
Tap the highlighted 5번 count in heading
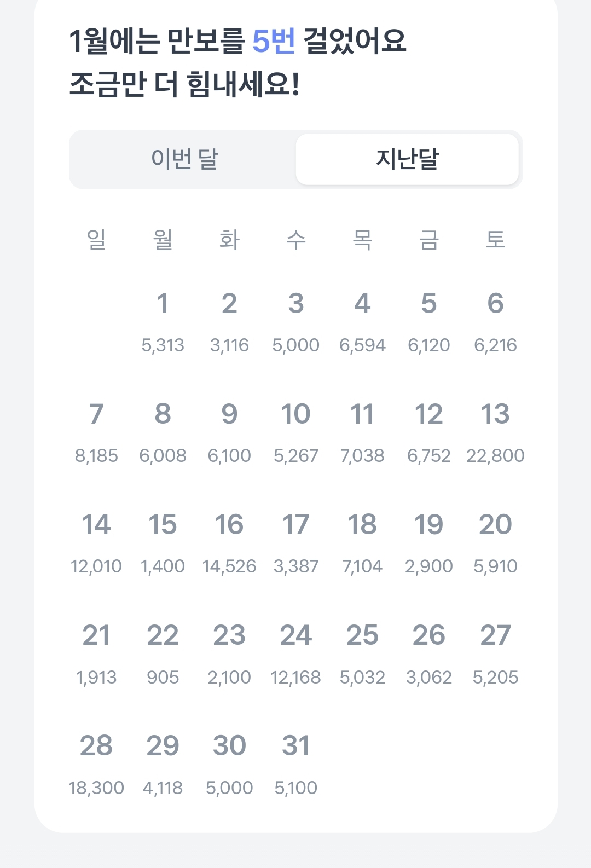click(x=274, y=40)
